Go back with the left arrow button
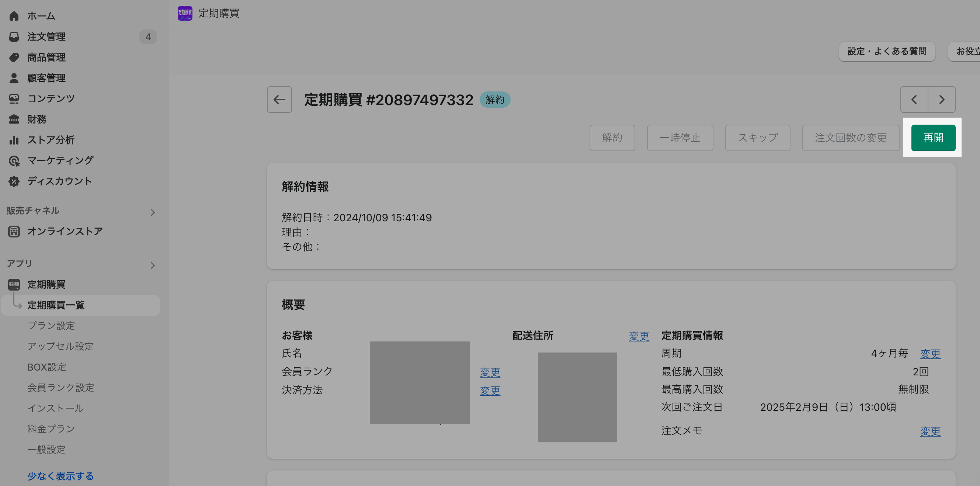The image size is (980, 486). click(279, 100)
